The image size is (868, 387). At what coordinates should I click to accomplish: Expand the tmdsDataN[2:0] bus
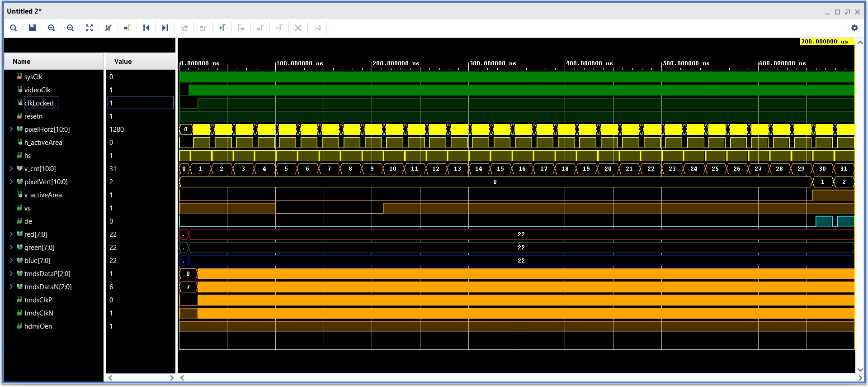click(x=11, y=287)
